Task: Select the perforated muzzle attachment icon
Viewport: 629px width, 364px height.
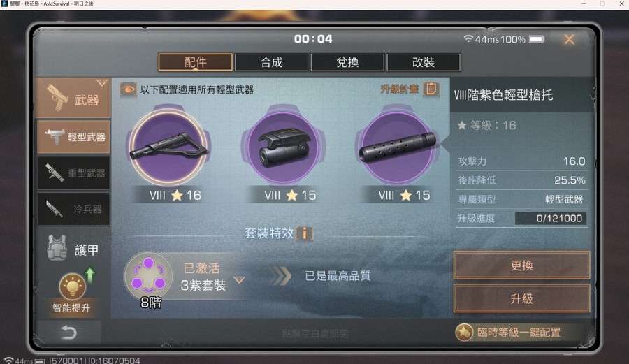Action: pos(397,147)
